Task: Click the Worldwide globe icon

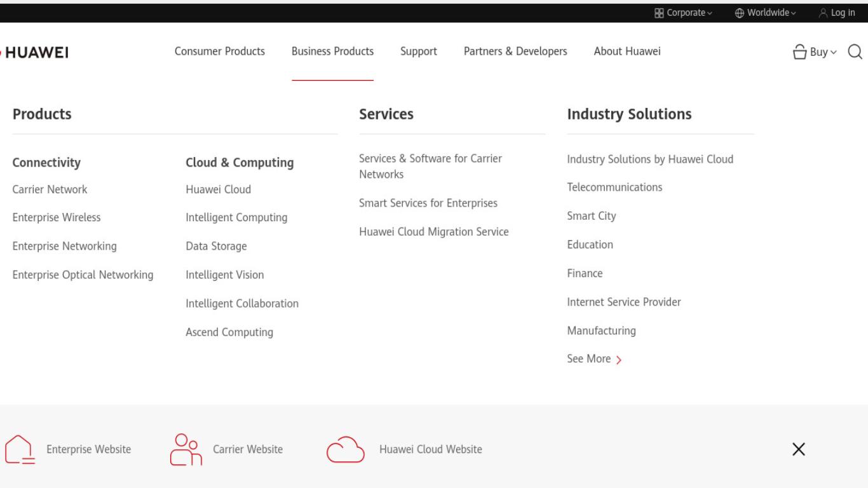Action: (740, 13)
